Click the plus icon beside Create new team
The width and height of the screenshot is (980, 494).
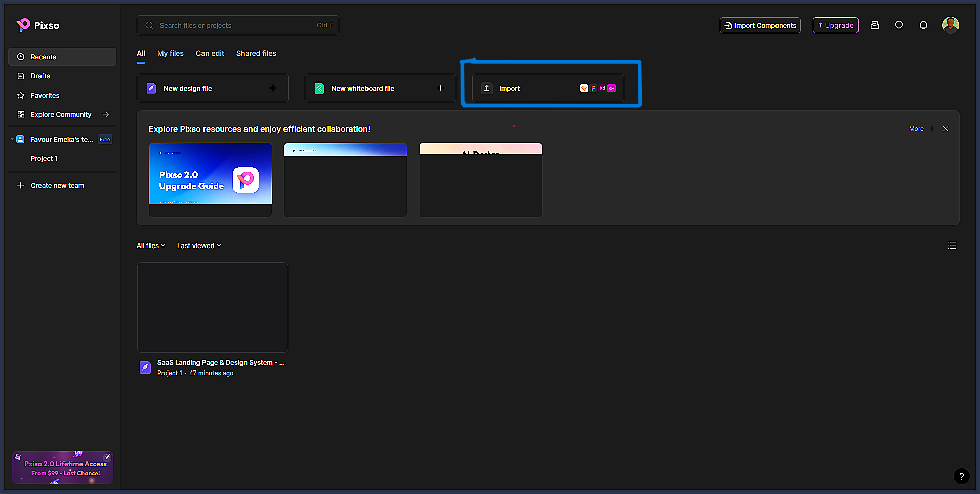coord(21,185)
